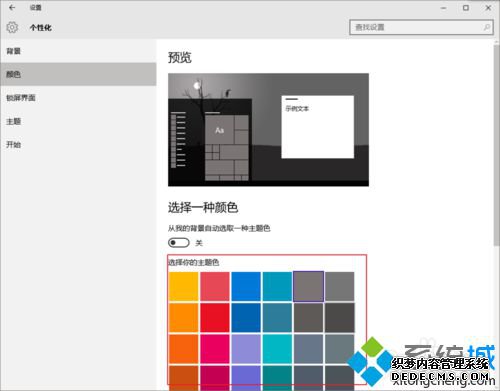Viewport: 500px width, 391px height.
Task: Pick the dark blue swatch in second row
Action: [246, 318]
